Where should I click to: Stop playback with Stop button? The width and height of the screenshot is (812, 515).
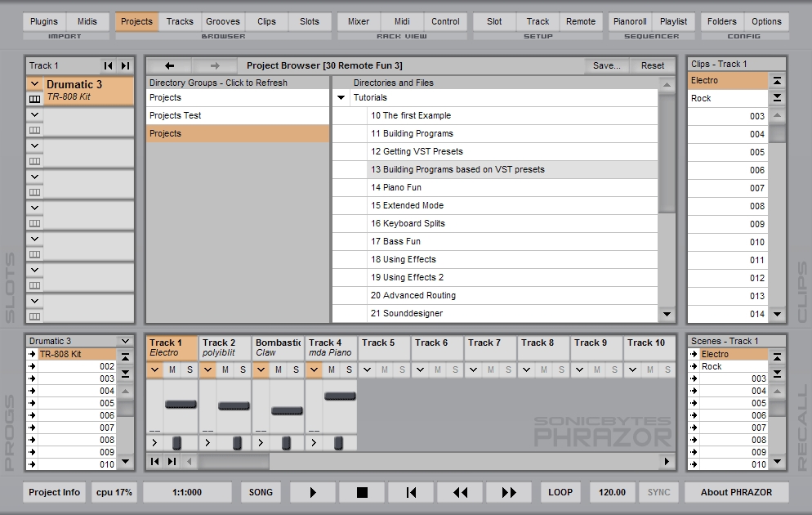[x=362, y=492]
